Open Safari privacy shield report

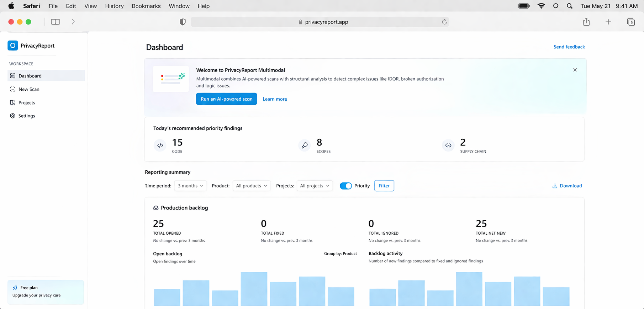(183, 22)
